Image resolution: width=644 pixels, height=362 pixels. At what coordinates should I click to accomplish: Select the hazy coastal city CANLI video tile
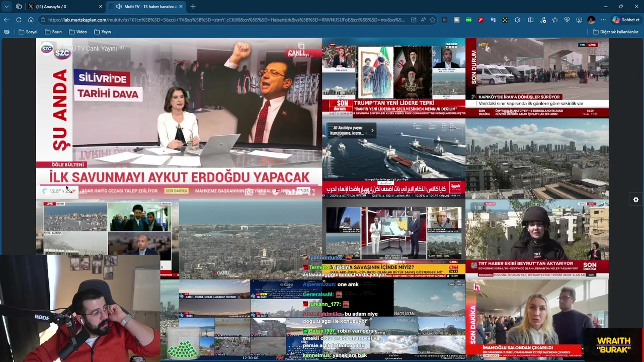[x=251, y=239]
